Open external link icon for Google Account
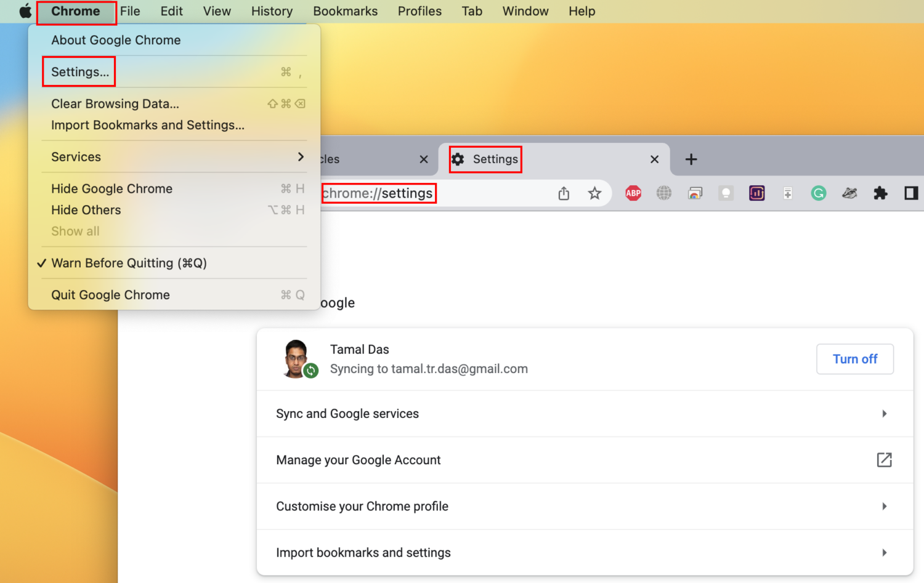The height and width of the screenshot is (583, 924). click(x=884, y=460)
